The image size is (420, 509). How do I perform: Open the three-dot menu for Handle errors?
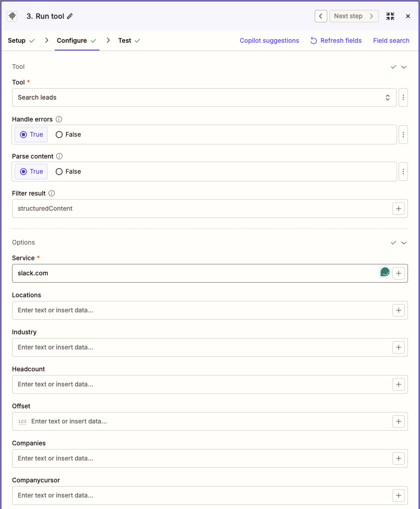pos(403,135)
